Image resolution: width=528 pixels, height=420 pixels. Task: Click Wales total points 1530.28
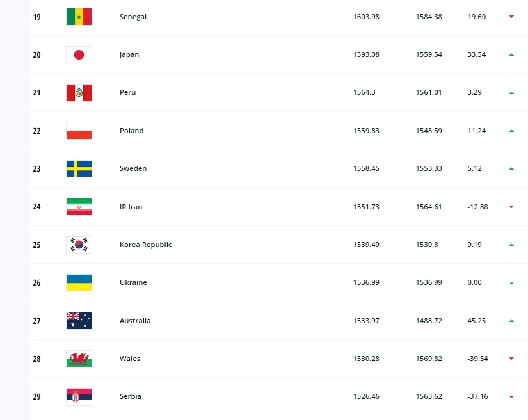[366, 359]
